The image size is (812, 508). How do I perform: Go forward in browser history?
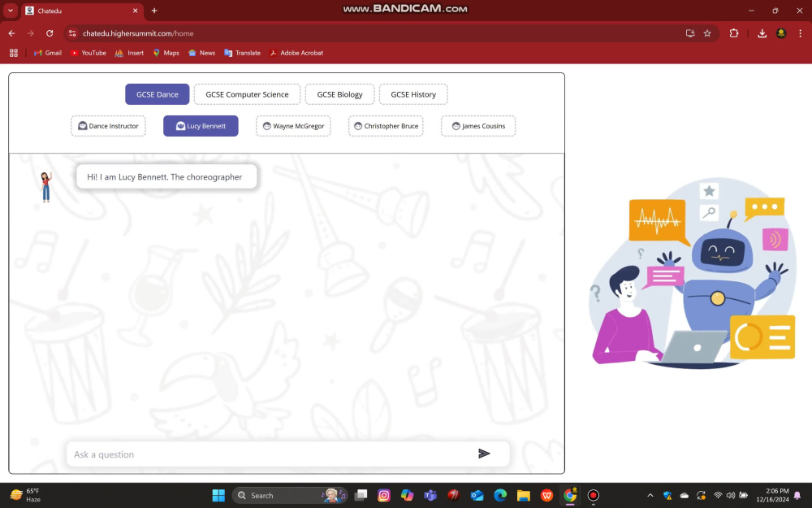click(x=31, y=33)
